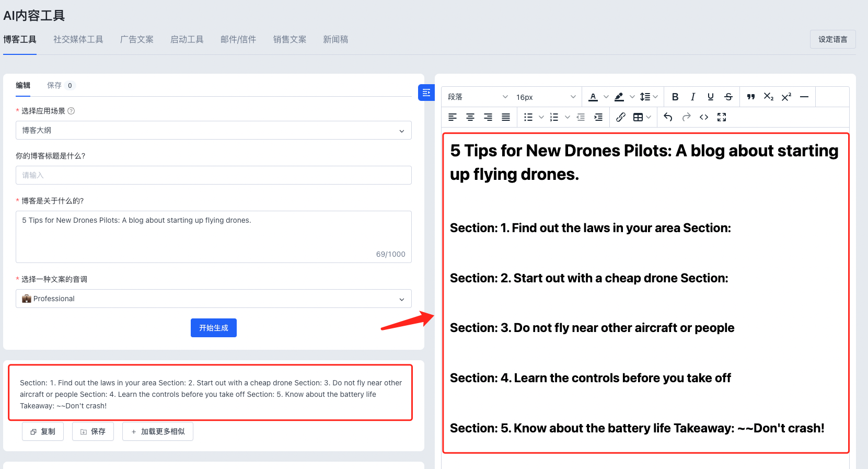Apply strikethrough formatting
Image resolution: width=868 pixels, height=469 pixels.
[x=728, y=97]
